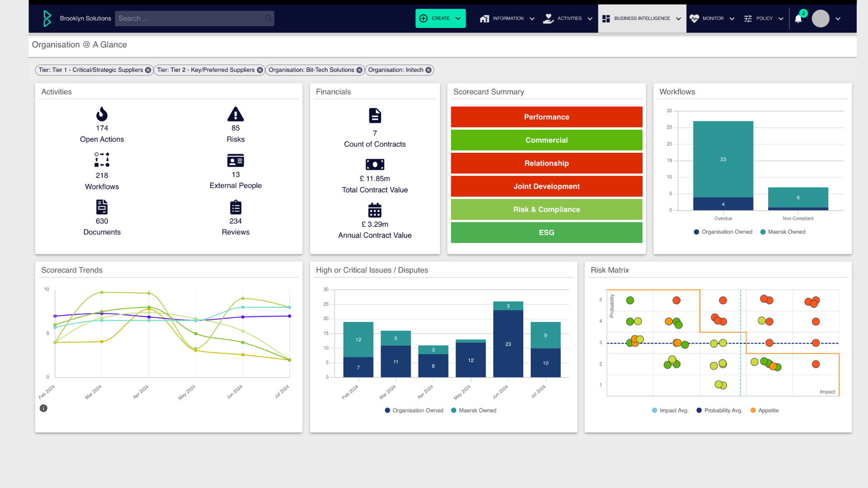Viewport: 868px width, 488px height.
Task: Select the Risks warning triangle icon
Action: pos(236,114)
